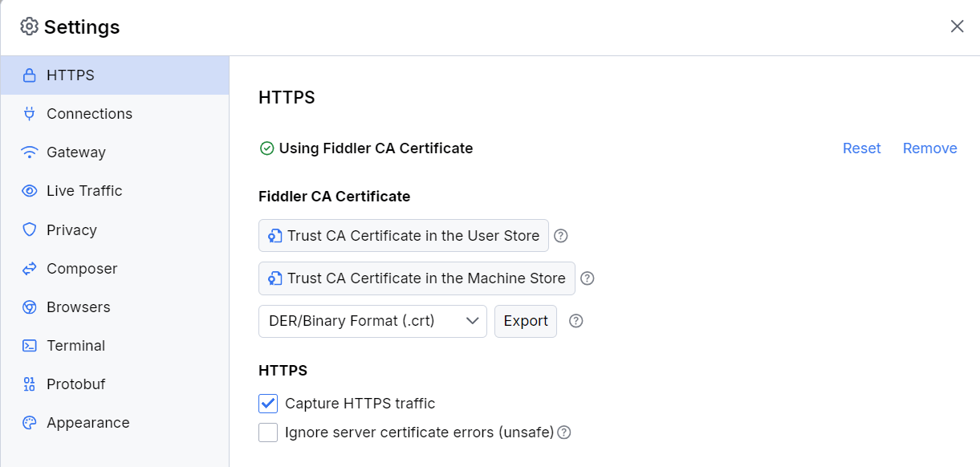Click the help icon next to Export
The width and height of the screenshot is (980, 467).
(575, 321)
